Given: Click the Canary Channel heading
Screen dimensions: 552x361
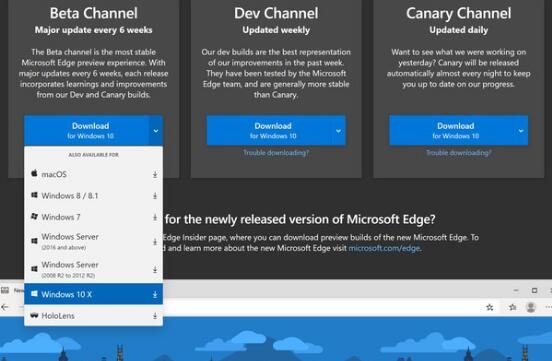Looking at the screenshot, I should tap(458, 13).
